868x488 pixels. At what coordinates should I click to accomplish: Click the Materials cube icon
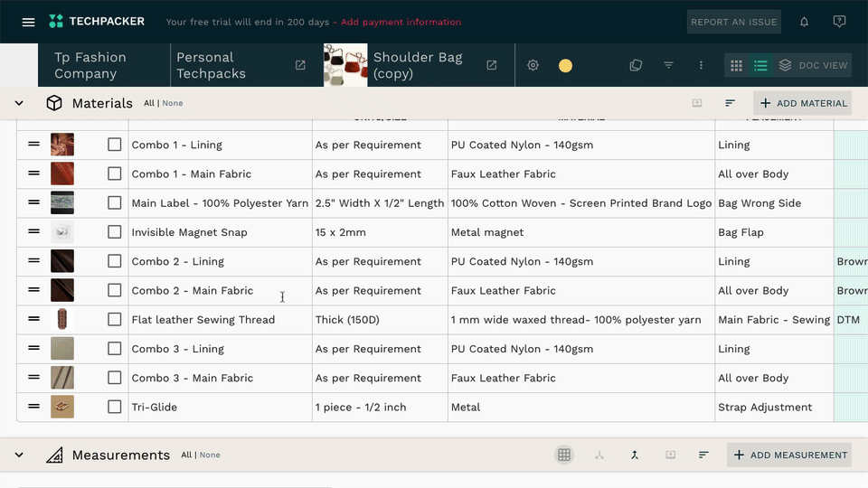coord(53,103)
